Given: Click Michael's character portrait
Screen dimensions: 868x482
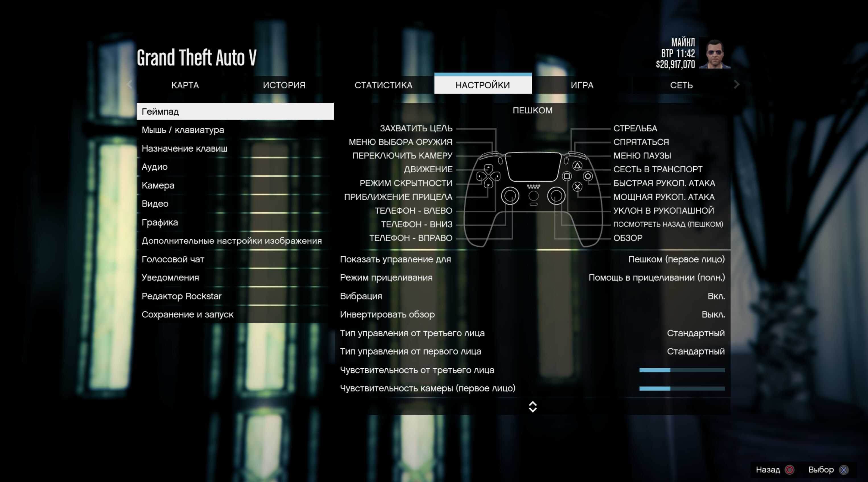Looking at the screenshot, I should click(x=715, y=53).
